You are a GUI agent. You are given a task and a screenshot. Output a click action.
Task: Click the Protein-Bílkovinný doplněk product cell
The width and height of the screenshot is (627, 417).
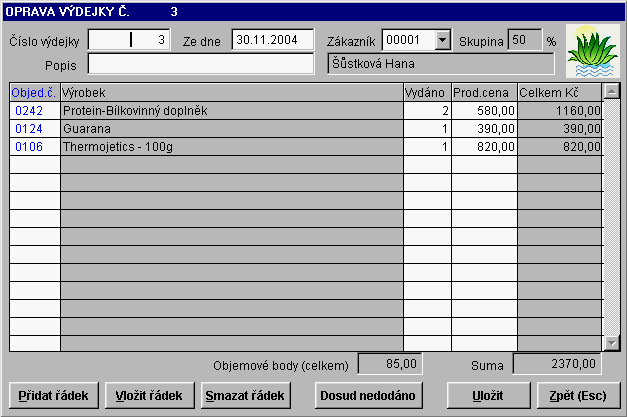232,110
